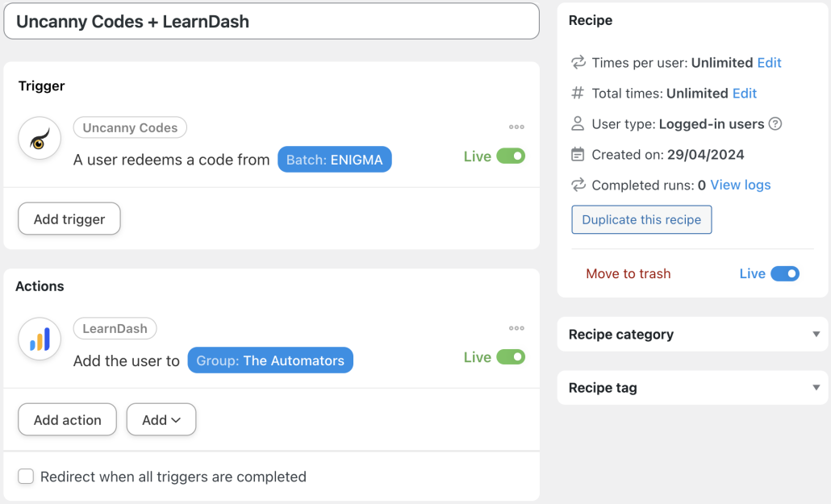Viewport: 831px width, 504px height.
Task: Open the action's three-dot options menu
Action: [x=516, y=327]
